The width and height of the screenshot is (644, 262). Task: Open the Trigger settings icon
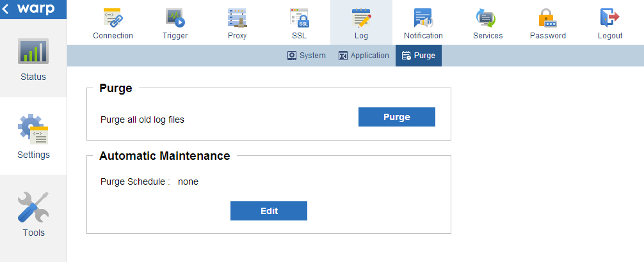tap(175, 18)
